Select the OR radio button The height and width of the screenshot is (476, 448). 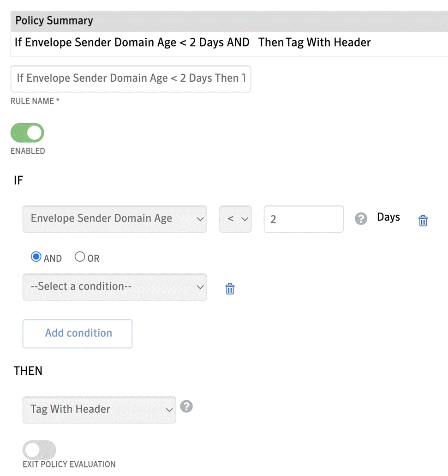coord(80,257)
